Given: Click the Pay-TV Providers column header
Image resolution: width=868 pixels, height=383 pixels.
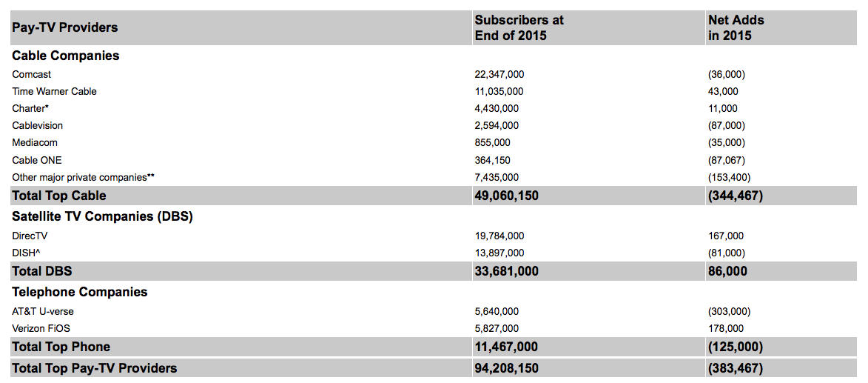Looking at the screenshot, I should (65, 27).
